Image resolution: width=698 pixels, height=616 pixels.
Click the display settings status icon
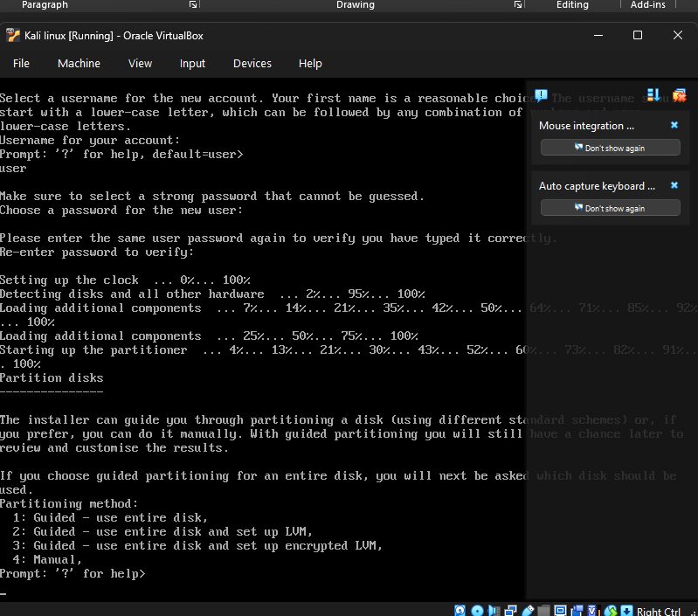561,610
